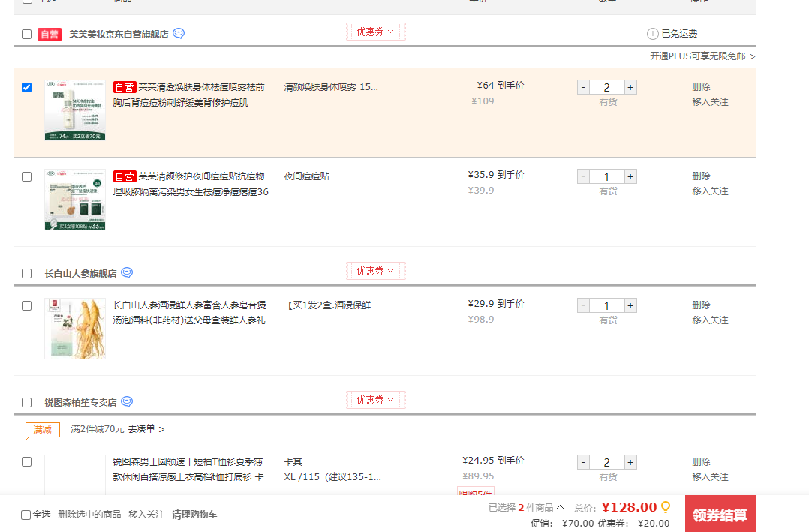This screenshot has height=532, width=809.
Task: Click 卡其 XL/115 variant text
Action: [x=332, y=470]
